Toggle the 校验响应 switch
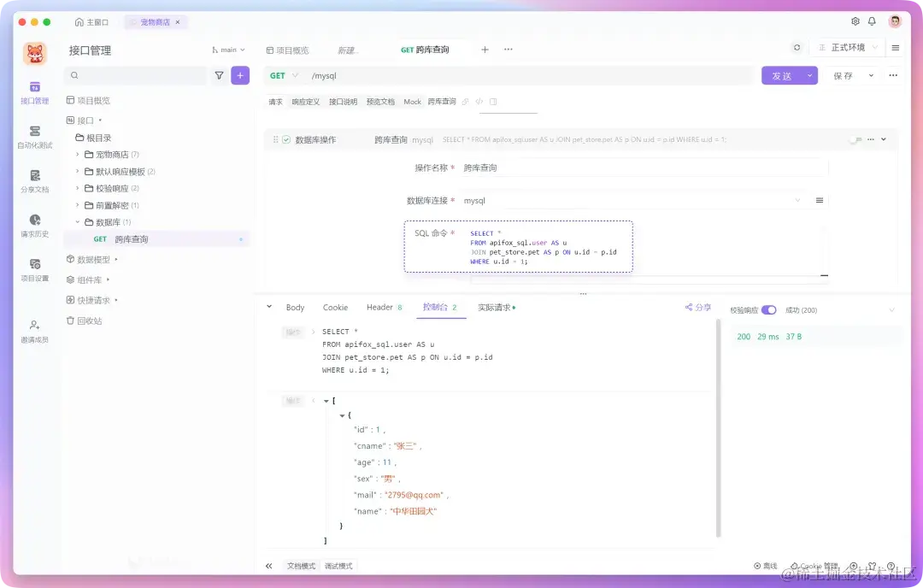This screenshot has width=923, height=588. [769, 310]
